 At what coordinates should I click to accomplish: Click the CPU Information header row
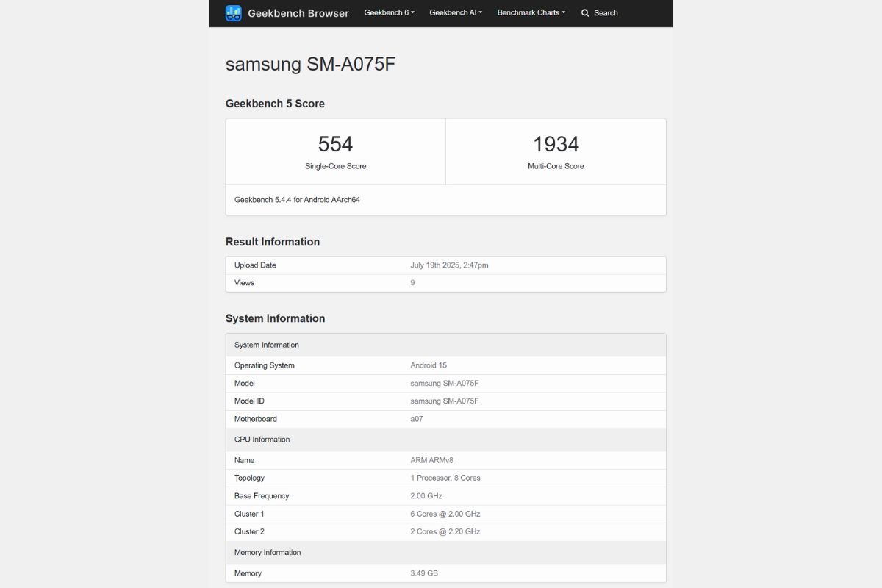445,440
